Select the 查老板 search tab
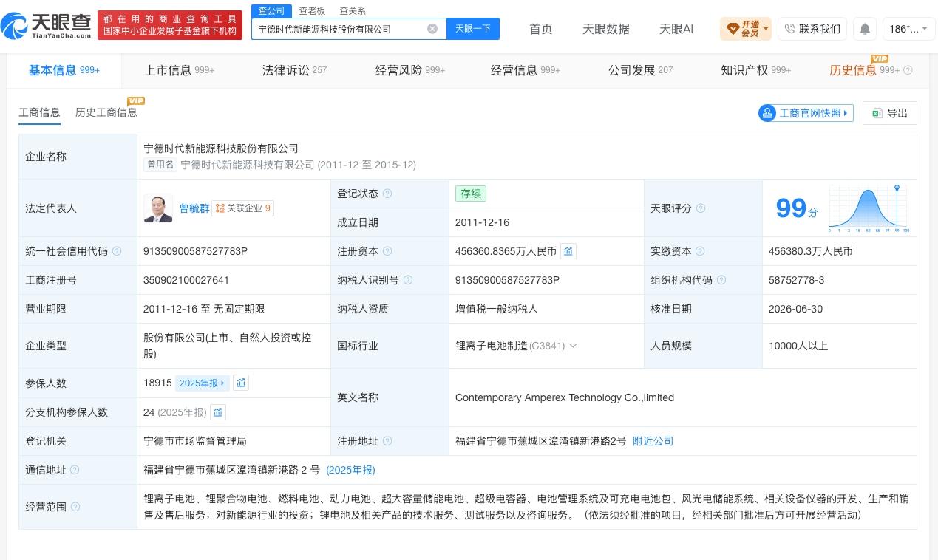The width and height of the screenshot is (938, 560). 312,11
